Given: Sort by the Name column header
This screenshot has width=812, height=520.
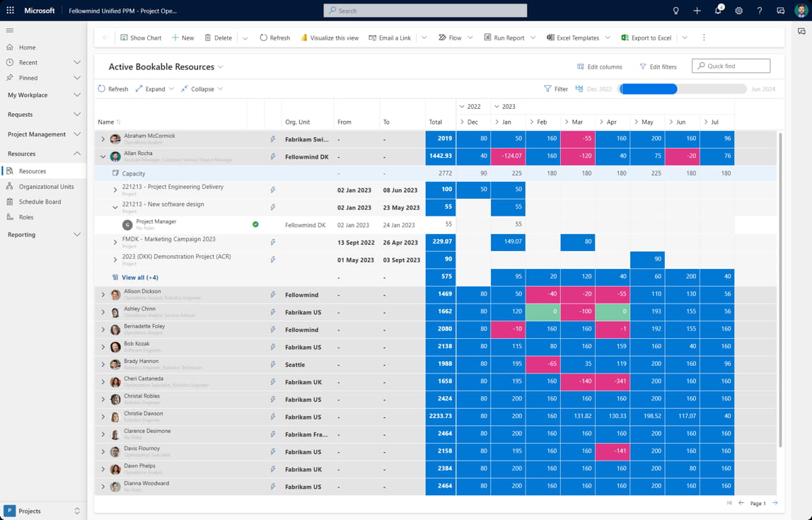Looking at the screenshot, I should [x=109, y=122].
